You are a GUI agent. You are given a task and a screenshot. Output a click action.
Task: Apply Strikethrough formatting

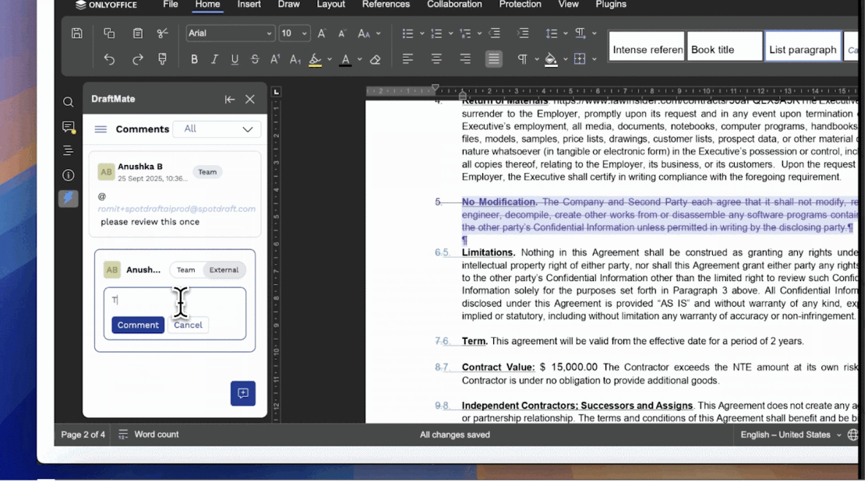pos(255,59)
